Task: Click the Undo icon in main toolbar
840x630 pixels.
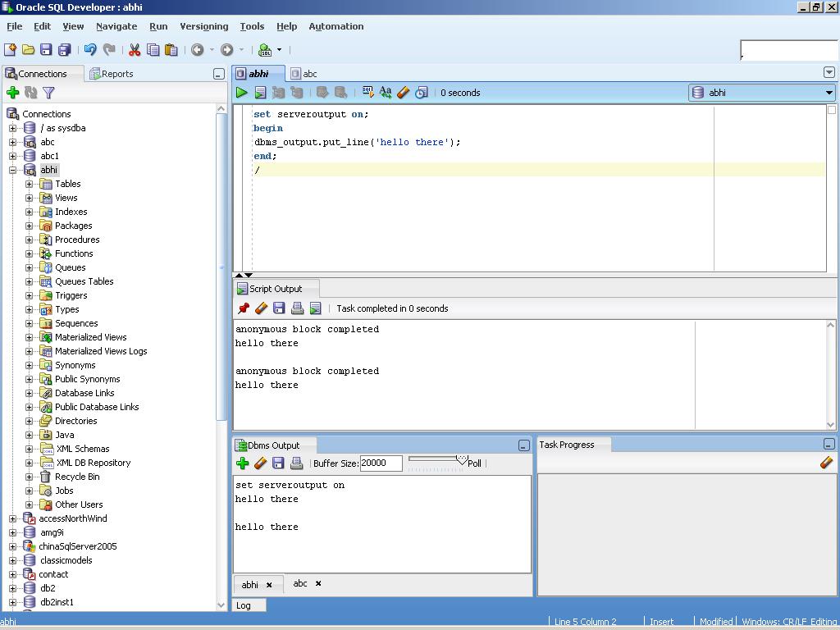Action: 90,50
